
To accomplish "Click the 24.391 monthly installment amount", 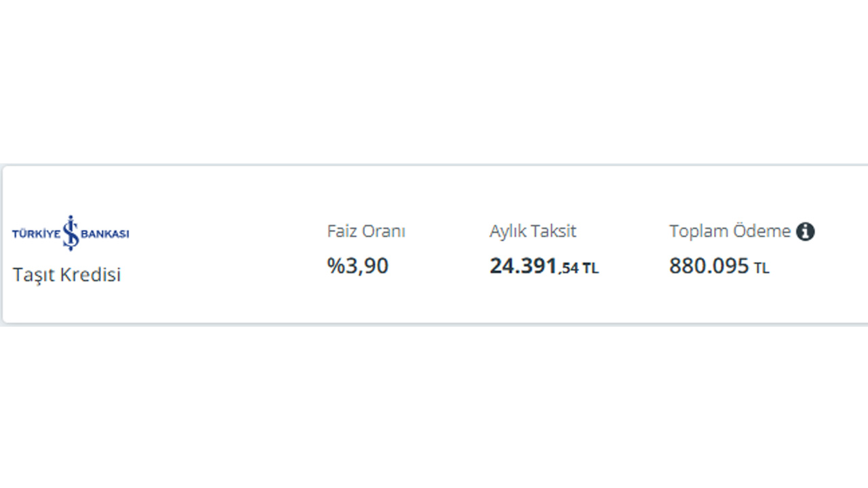I will [x=524, y=266].
